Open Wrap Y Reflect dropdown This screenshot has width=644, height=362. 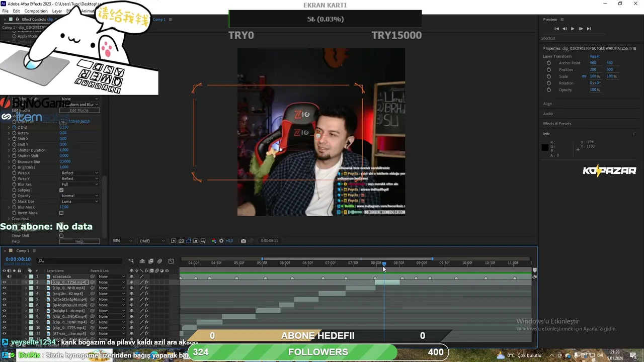79,178
